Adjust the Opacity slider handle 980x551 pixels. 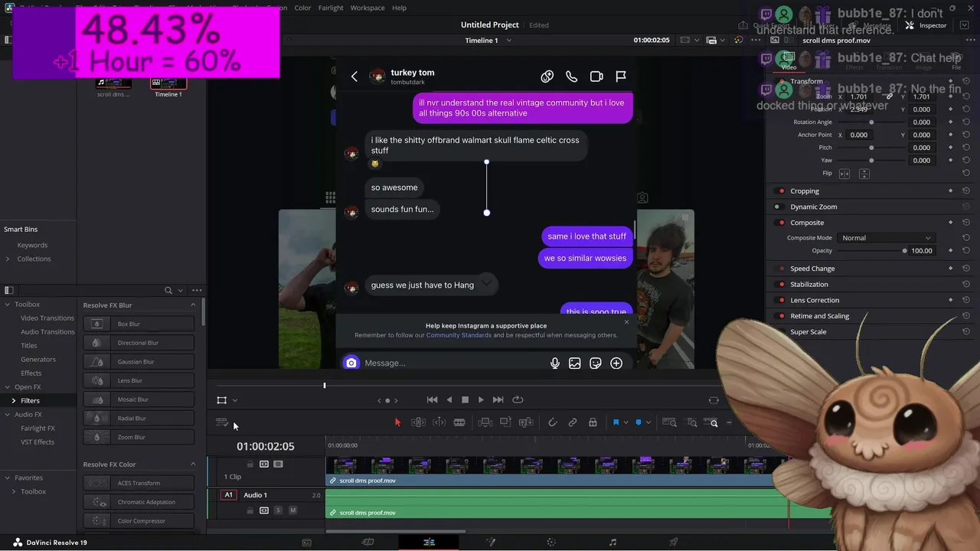[x=904, y=251]
